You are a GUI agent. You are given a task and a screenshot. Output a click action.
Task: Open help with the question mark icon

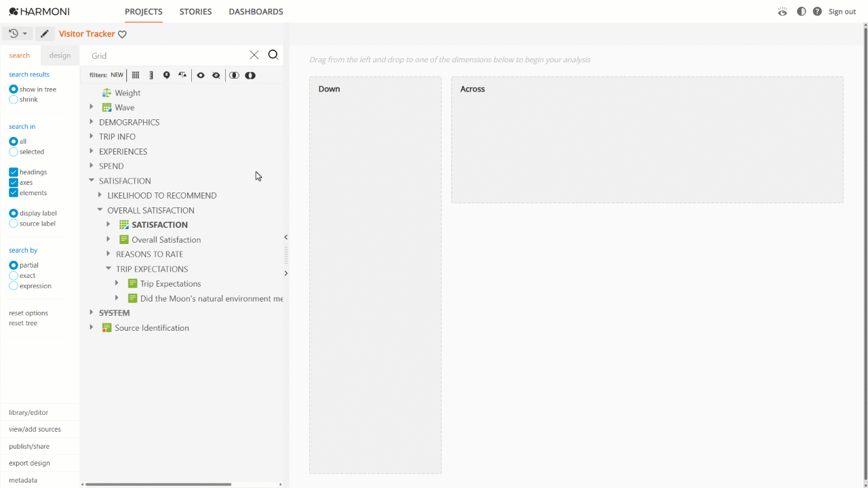[817, 12]
